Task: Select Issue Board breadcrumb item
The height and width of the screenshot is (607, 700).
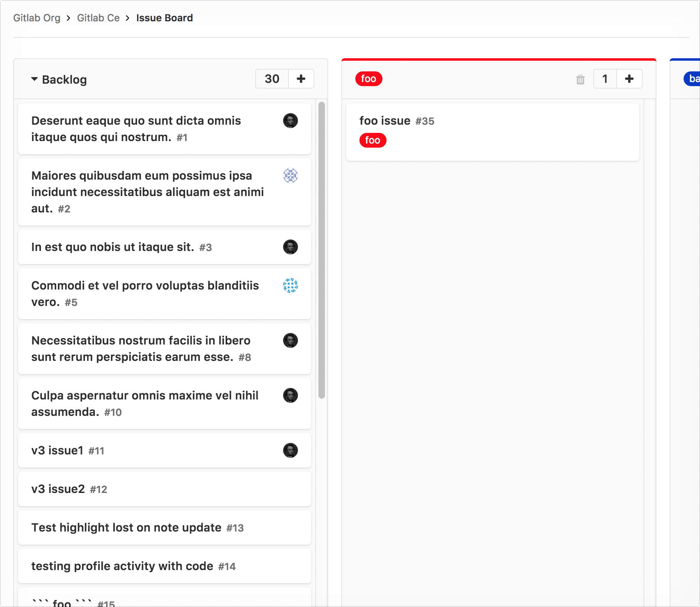Action: [164, 18]
